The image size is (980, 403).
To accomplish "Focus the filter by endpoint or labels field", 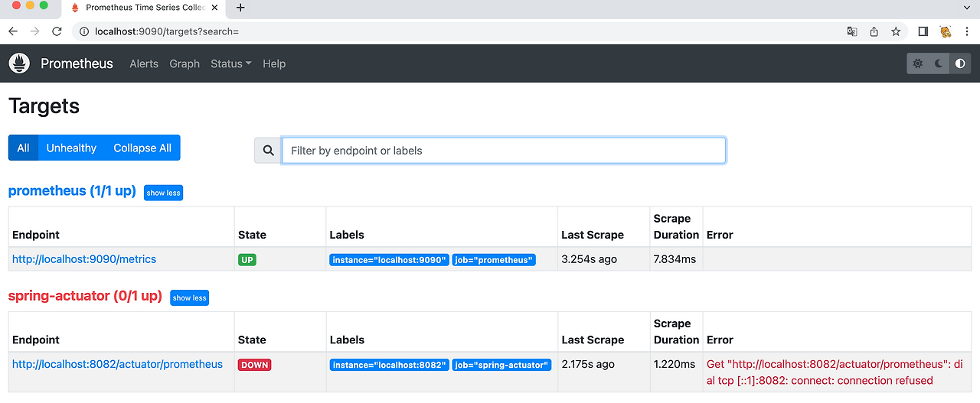I will pos(503,151).
